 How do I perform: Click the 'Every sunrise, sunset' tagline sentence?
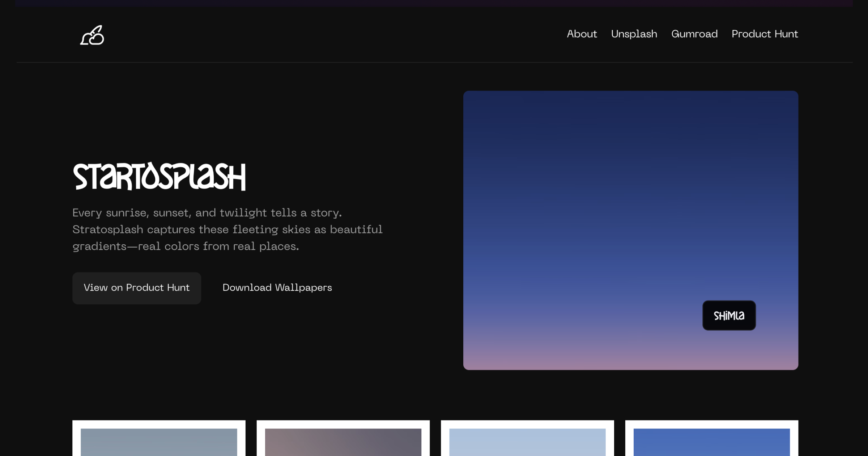point(207,213)
